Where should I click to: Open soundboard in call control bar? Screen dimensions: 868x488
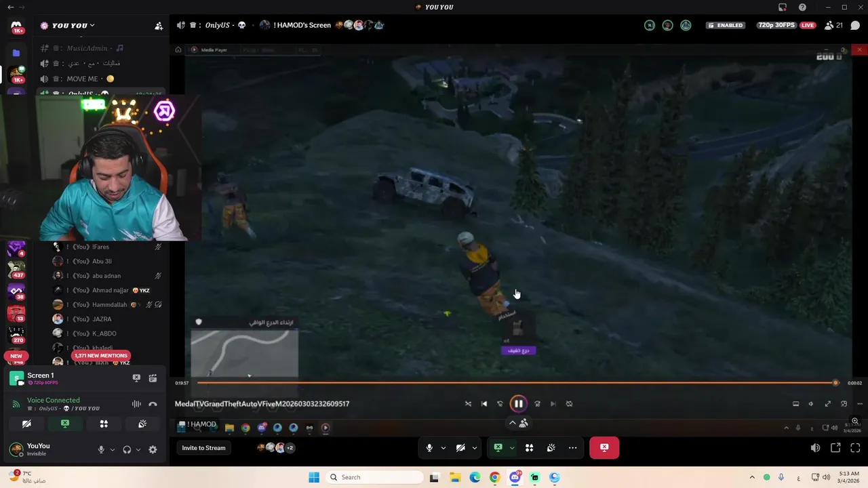(551, 447)
